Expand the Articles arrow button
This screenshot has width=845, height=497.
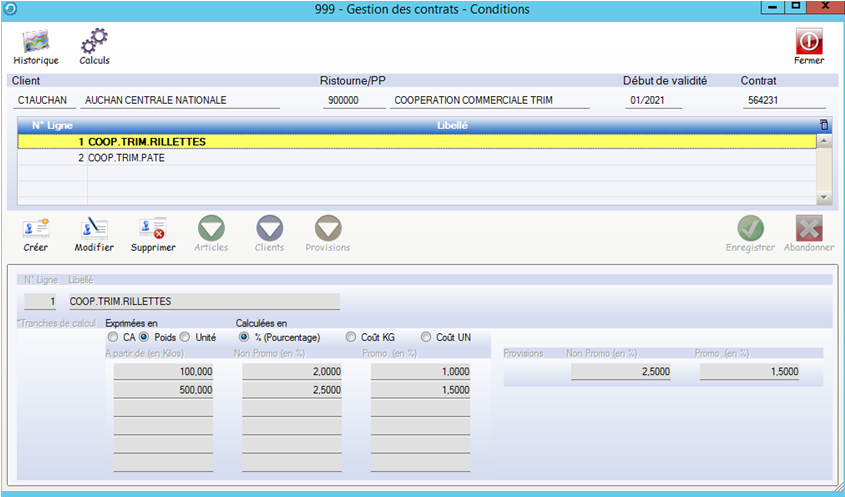211,230
